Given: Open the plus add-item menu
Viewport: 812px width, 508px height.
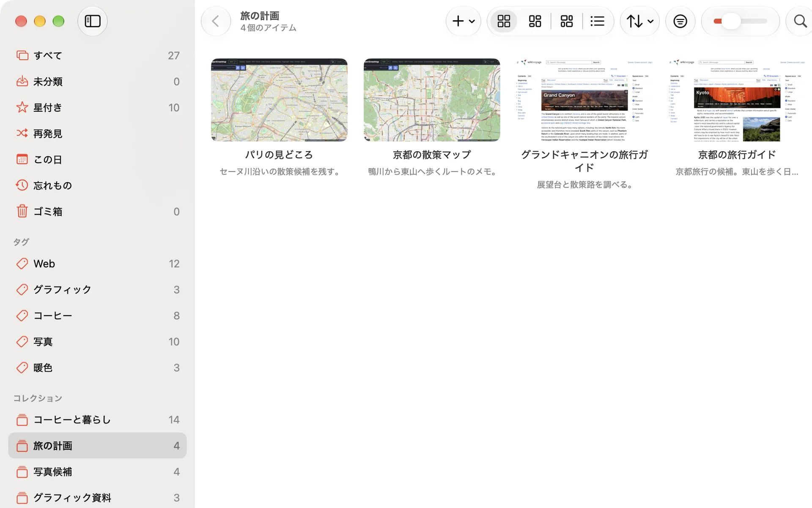Looking at the screenshot, I should pos(464,21).
